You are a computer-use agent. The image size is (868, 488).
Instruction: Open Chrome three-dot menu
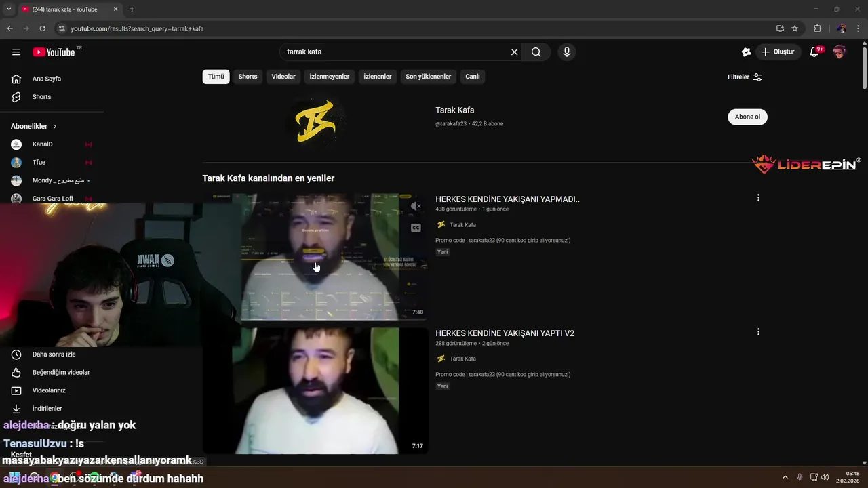pos(859,28)
